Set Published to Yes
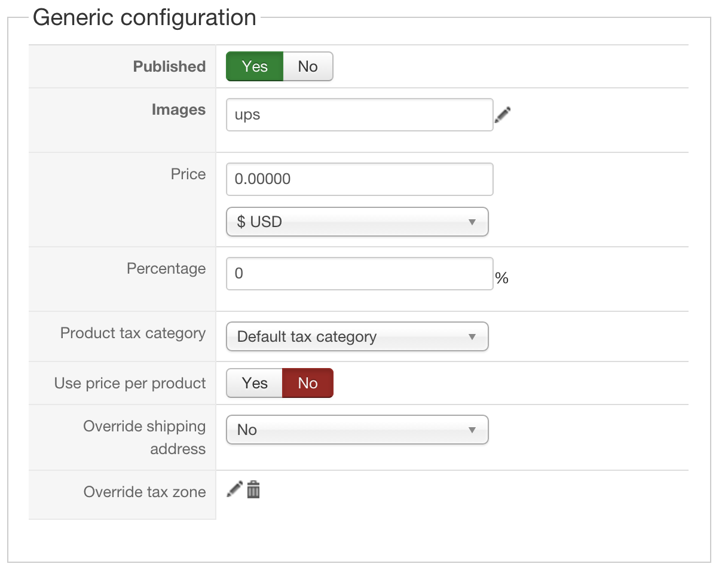The width and height of the screenshot is (728, 570). (255, 66)
